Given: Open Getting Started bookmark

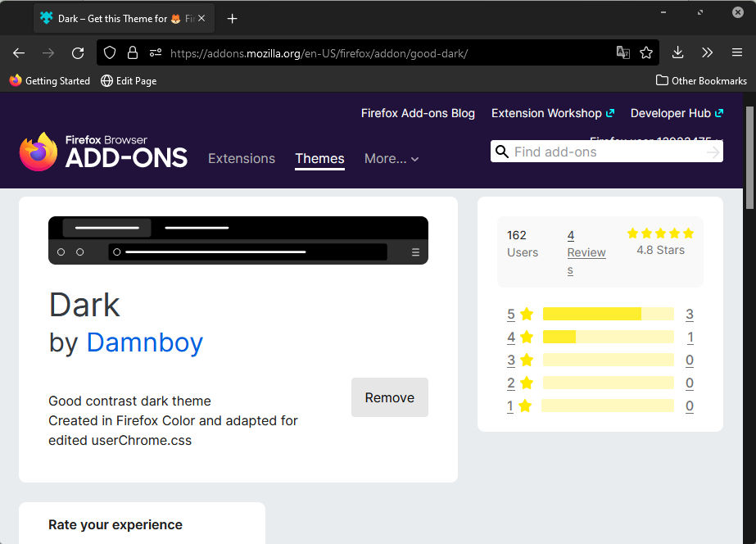Looking at the screenshot, I should 50,80.
